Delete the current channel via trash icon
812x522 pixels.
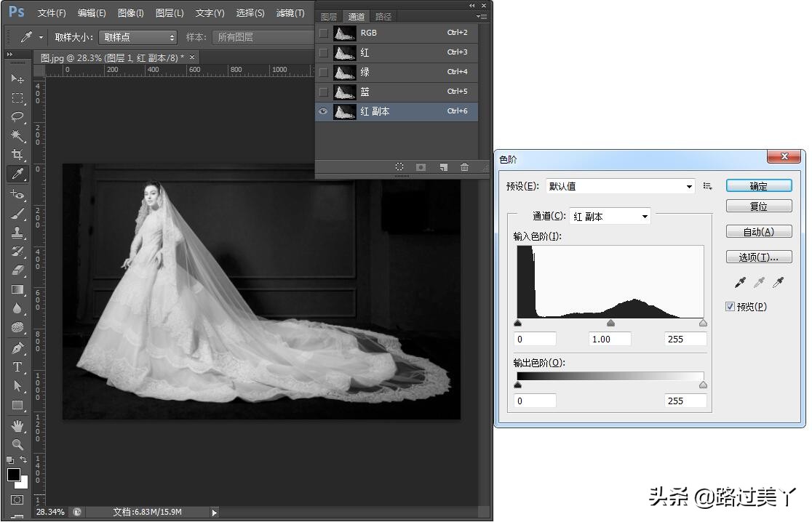coord(464,166)
